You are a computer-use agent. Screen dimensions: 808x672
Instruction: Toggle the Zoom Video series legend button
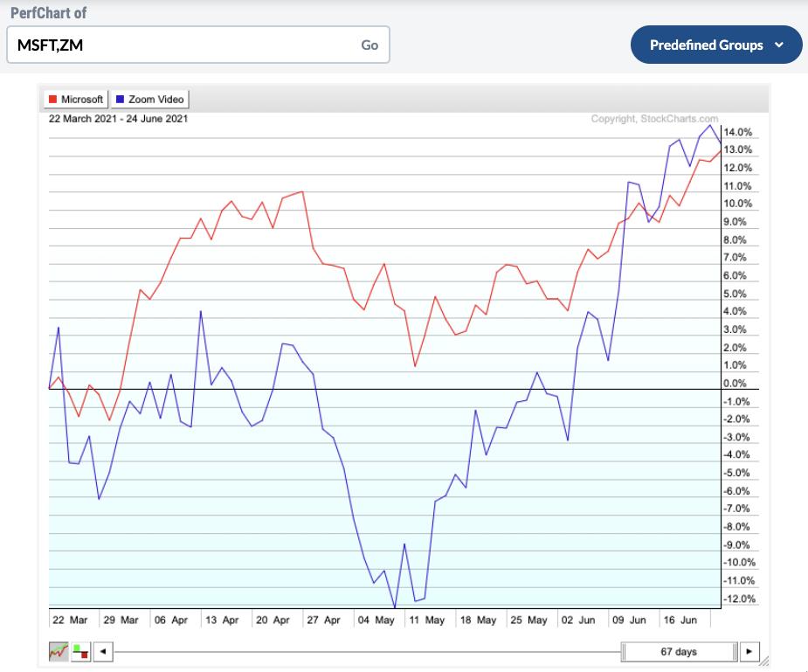coord(150,99)
